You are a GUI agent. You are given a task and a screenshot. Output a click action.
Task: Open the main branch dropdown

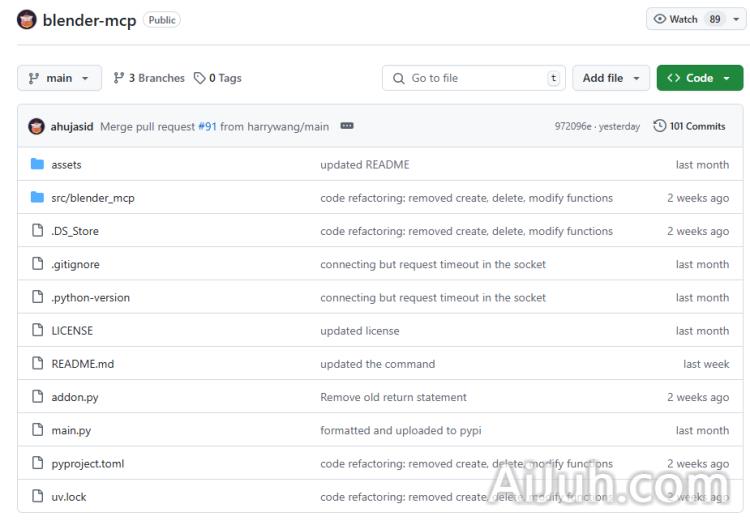(59, 78)
